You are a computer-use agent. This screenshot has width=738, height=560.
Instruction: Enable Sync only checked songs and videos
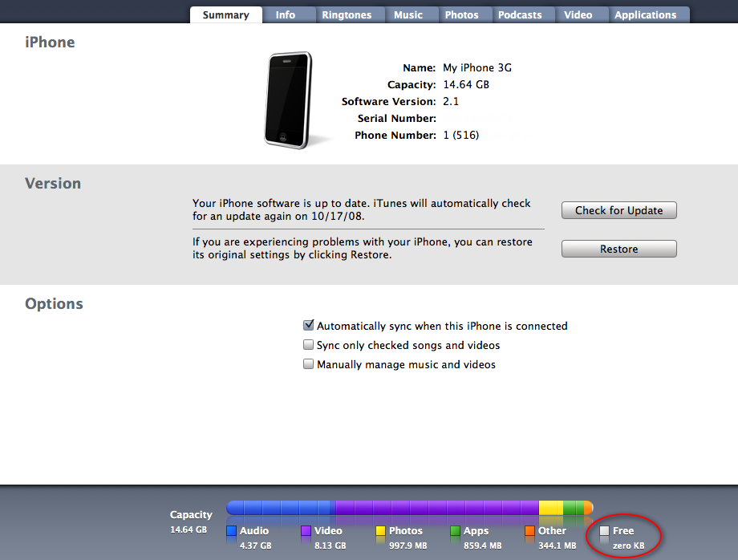308,345
